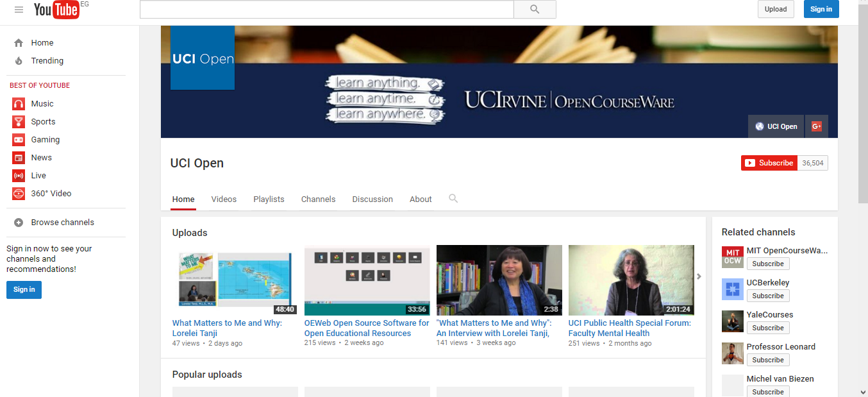Image resolution: width=868 pixels, height=397 pixels.
Task: Click the Popular uploads heading
Action: click(x=207, y=375)
